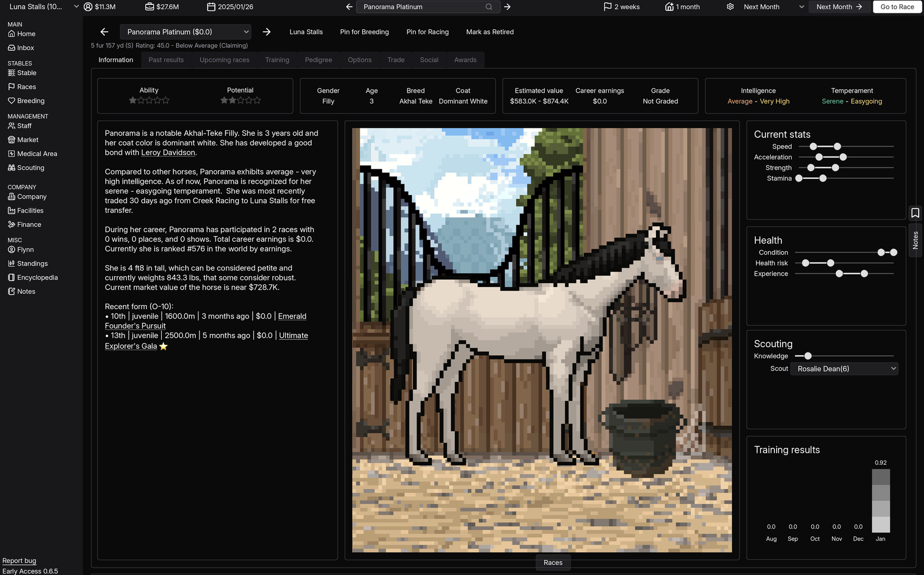Click the flag icon showing 2 weeks

[621, 7]
